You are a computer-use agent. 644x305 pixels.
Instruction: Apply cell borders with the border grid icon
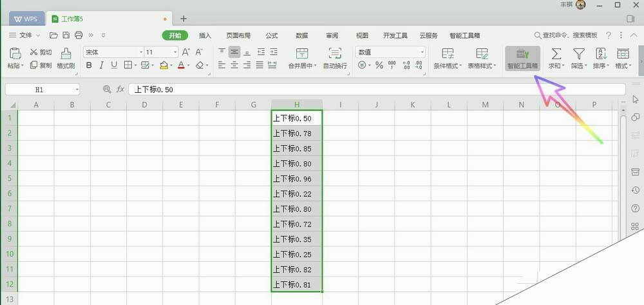tap(128, 65)
